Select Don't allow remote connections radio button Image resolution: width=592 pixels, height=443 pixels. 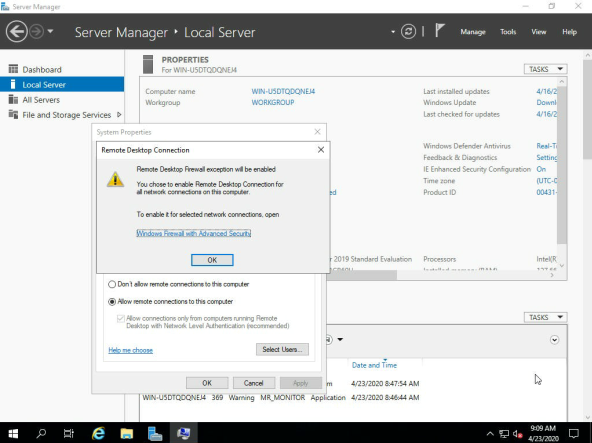click(112, 284)
